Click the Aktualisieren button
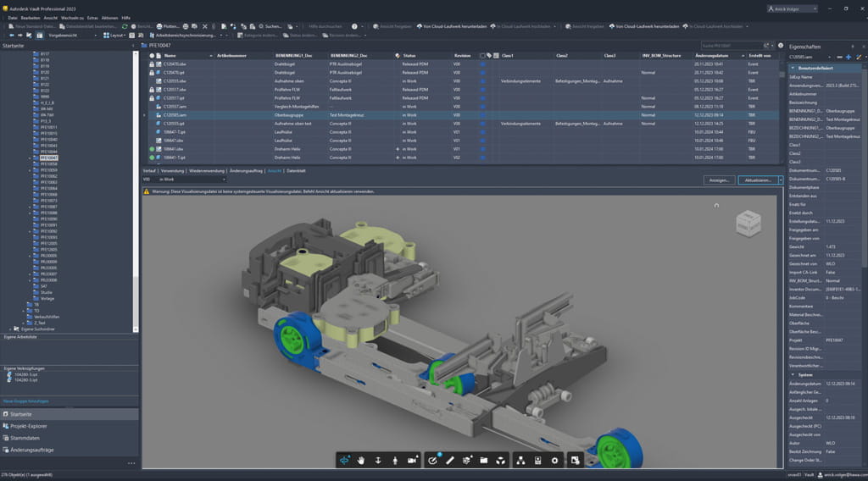Screen dimensions: 868x481 pos(756,180)
